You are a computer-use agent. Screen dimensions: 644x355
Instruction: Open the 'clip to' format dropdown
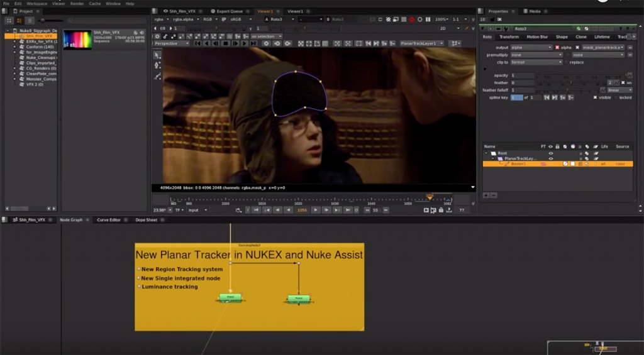[536, 62]
